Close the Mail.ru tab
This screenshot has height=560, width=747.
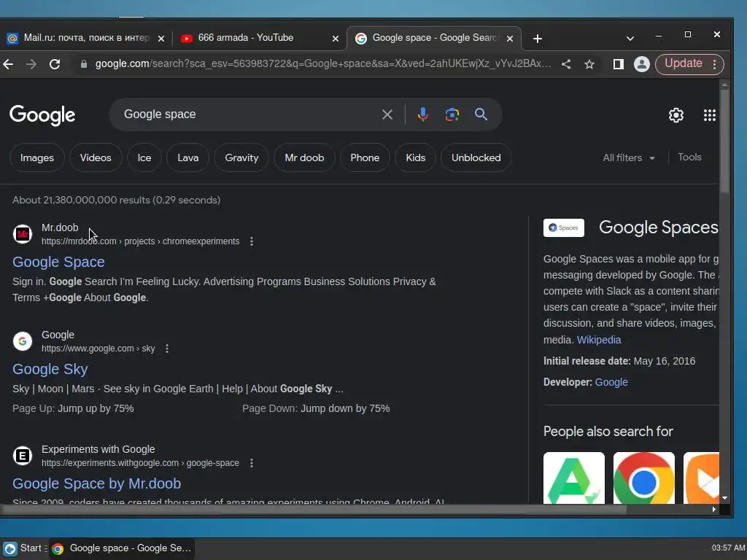(161, 39)
